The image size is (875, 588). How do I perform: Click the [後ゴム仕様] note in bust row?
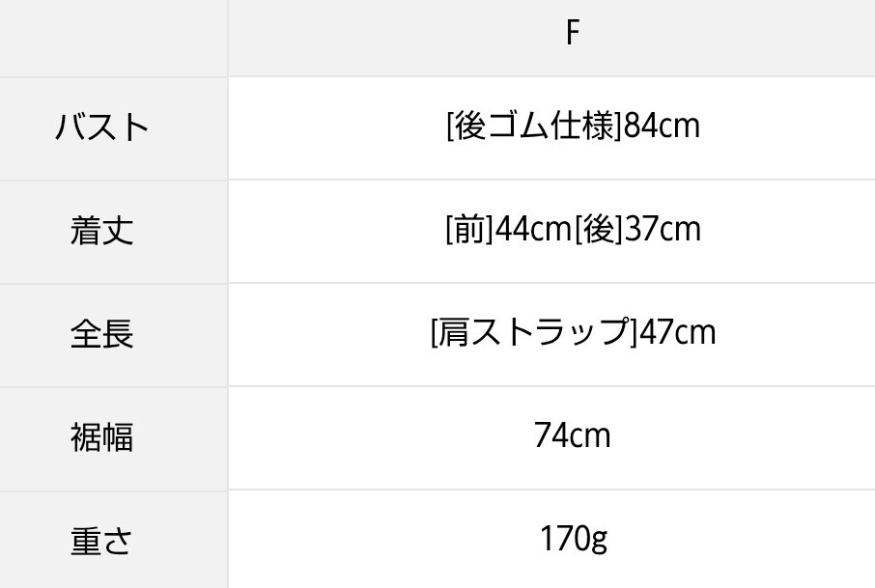click(x=534, y=126)
